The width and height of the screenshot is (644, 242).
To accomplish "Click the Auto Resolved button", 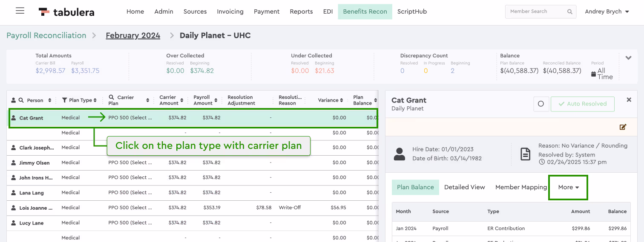I will coord(582,104).
